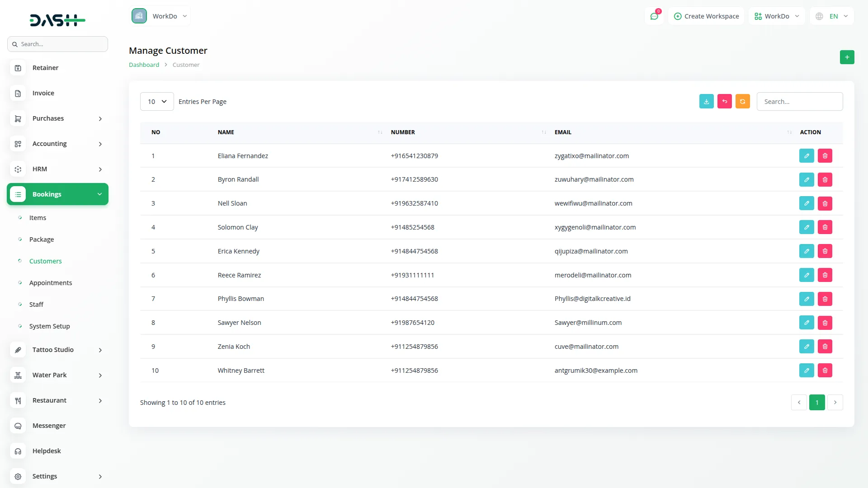
Task: Click the blue download export icon
Action: pyautogui.click(x=706, y=101)
